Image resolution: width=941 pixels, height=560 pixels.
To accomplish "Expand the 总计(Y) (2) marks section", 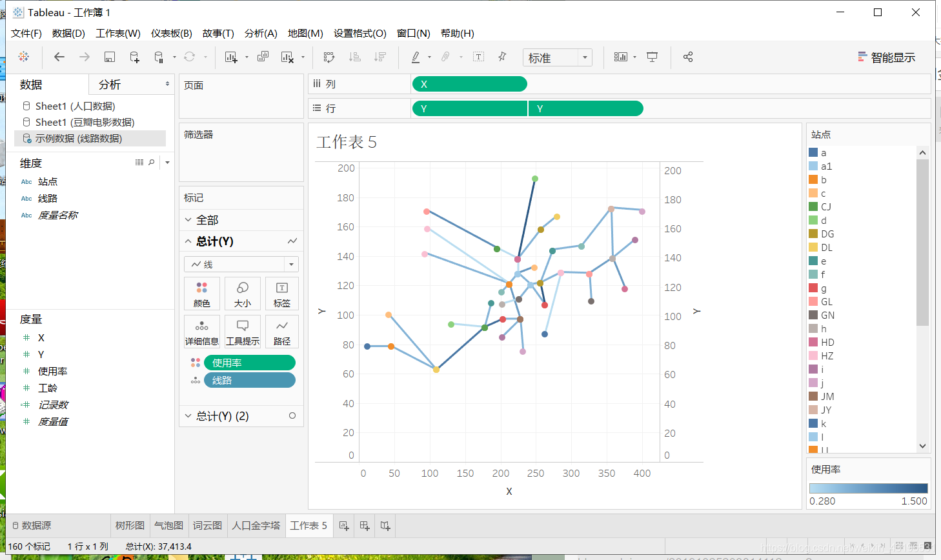I will (188, 416).
